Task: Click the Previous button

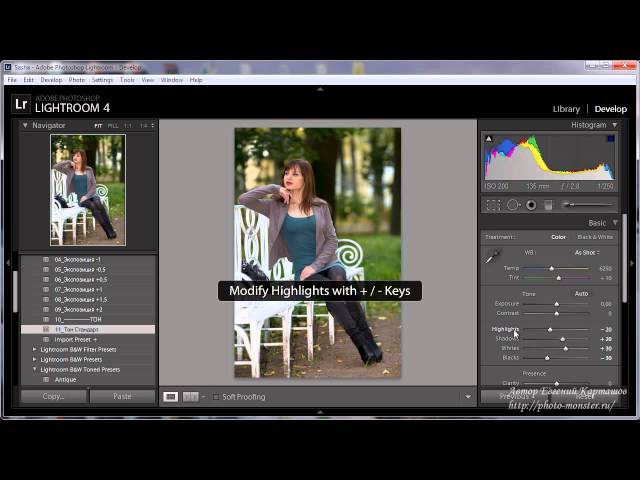Action: (514, 396)
